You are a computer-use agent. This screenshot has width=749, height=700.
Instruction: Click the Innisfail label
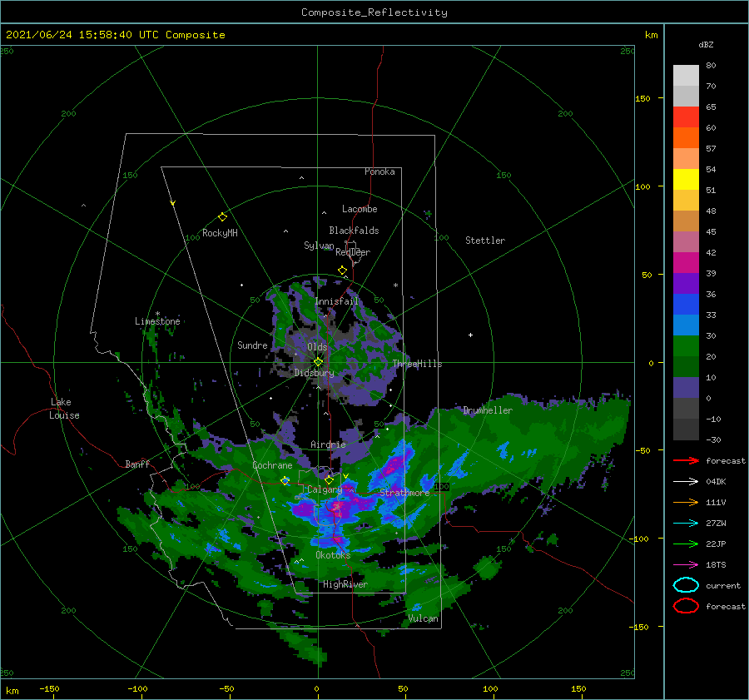point(336,301)
